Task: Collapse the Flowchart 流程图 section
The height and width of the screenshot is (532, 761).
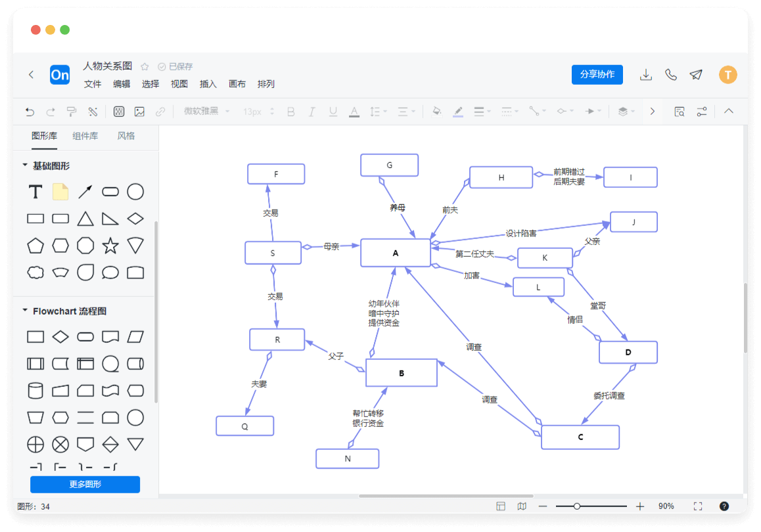Action: 25,311
